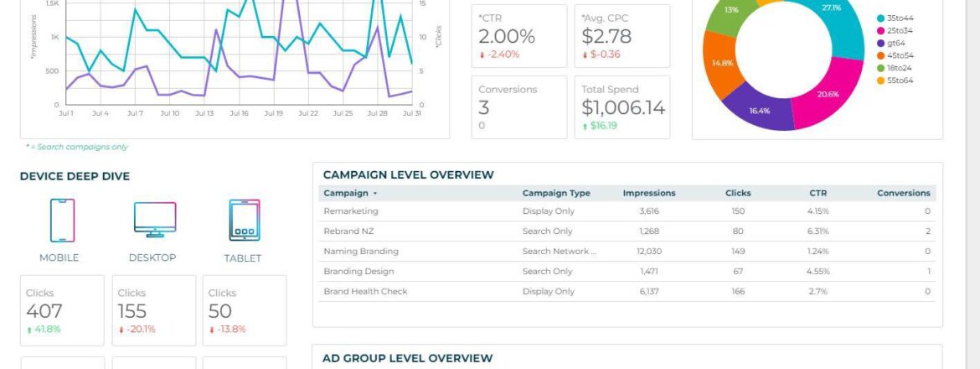
Task: Click the red down arrow under desktop clicks
Action: click(x=121, y=330)
